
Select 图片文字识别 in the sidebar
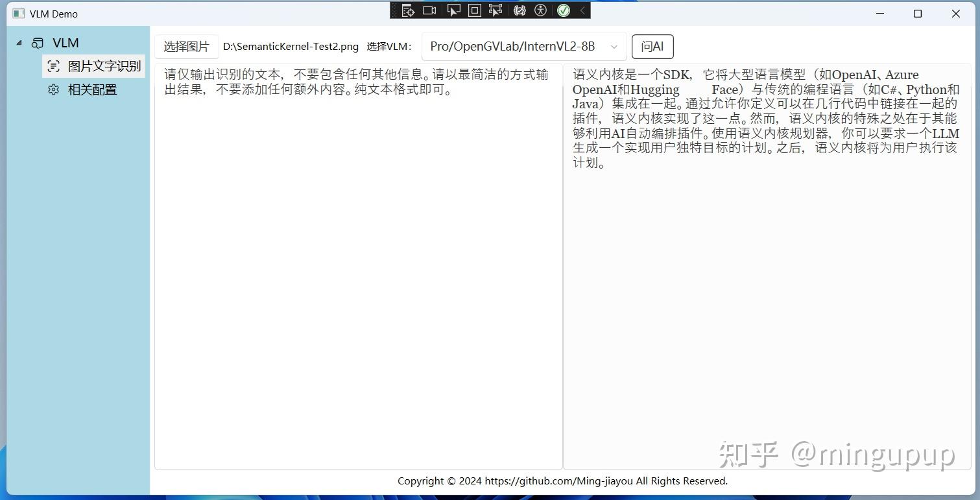tap(104, 65)
